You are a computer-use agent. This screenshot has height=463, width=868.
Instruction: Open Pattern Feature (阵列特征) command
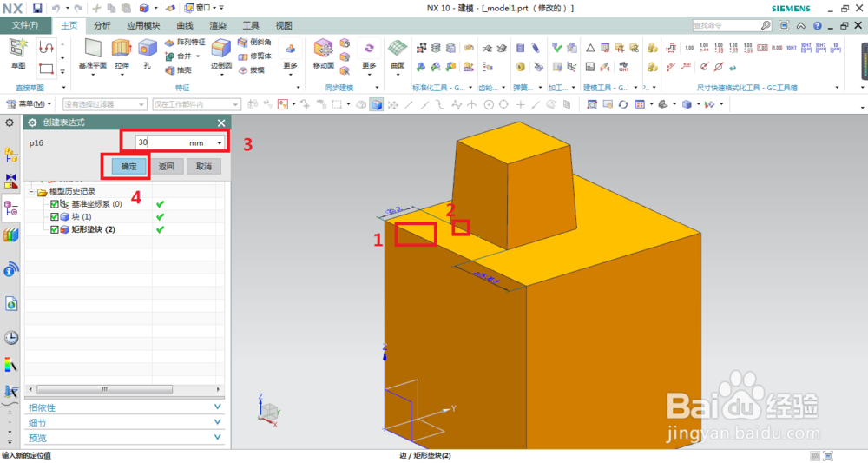pos(185,42)
